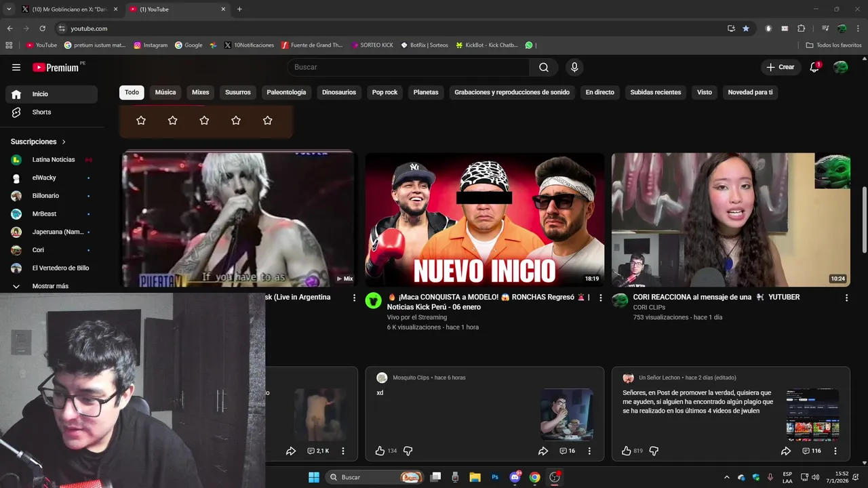Select the Música filter chip

165,92
